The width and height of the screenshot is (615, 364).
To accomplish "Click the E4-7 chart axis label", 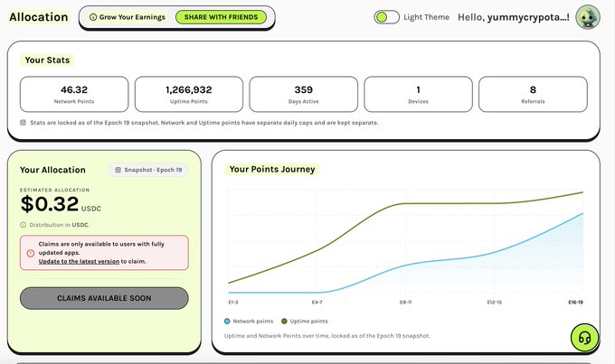I will click(317, 302).
